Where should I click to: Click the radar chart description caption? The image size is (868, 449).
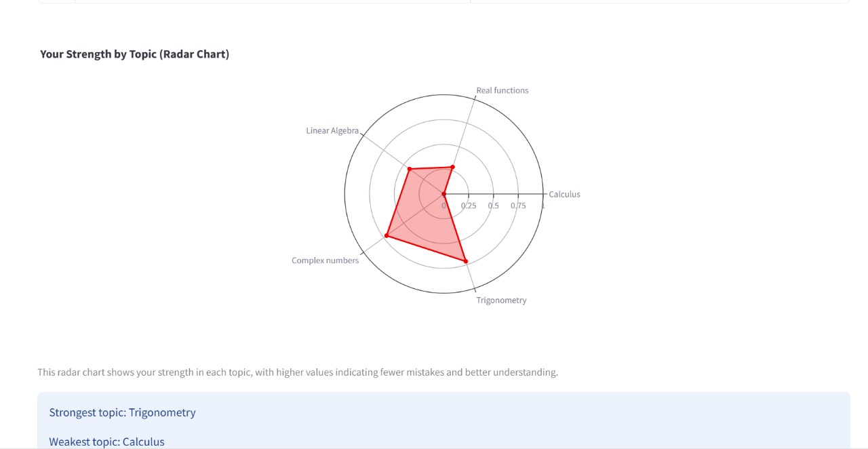point(298,372)
